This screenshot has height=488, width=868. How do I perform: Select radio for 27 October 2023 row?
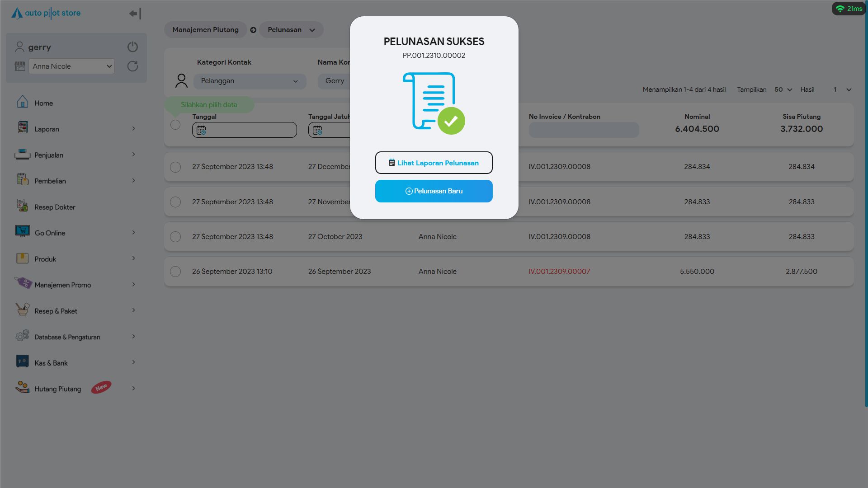tap(175, 237)
